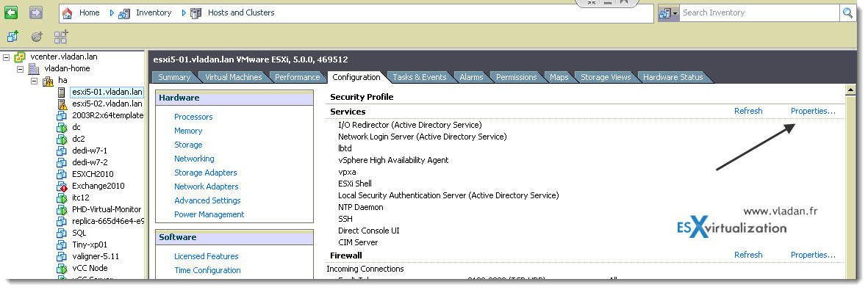Open the Performance tab
The height and width of the screenshot is (290, 868).
click(297, 78)
